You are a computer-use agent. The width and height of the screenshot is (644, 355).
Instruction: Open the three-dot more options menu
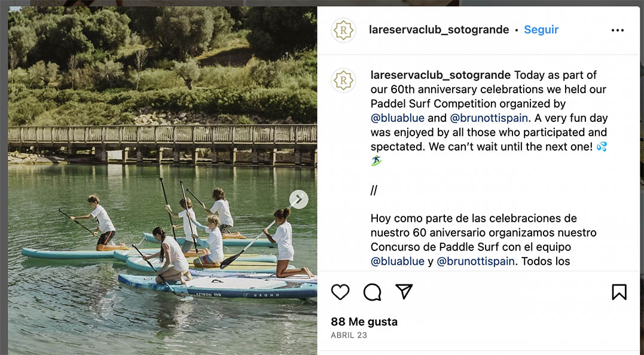[x=618, y=30]
